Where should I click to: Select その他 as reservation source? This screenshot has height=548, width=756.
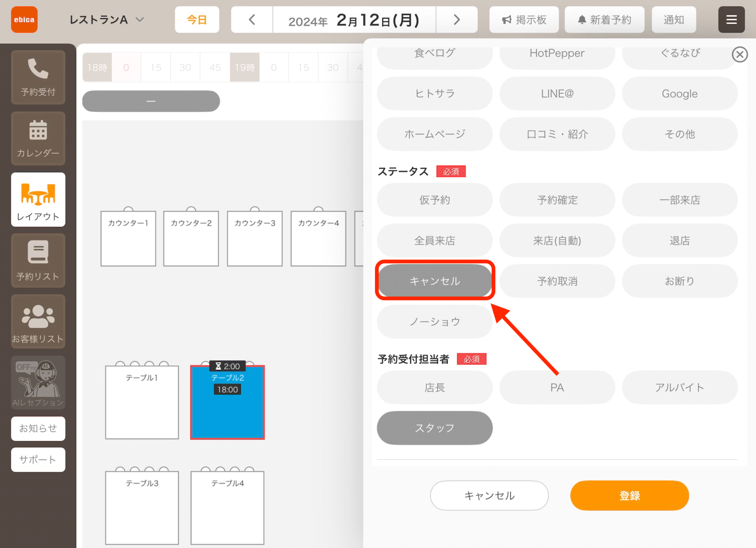pyautogui.click(x=680, y=134)
